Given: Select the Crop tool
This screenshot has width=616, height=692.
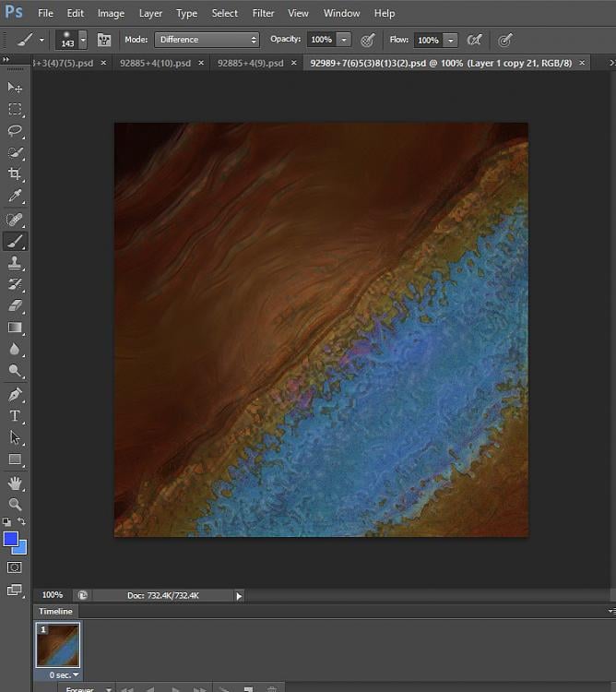Looking at the screenshot, I should pyautogui.click(x=15, y=173).
